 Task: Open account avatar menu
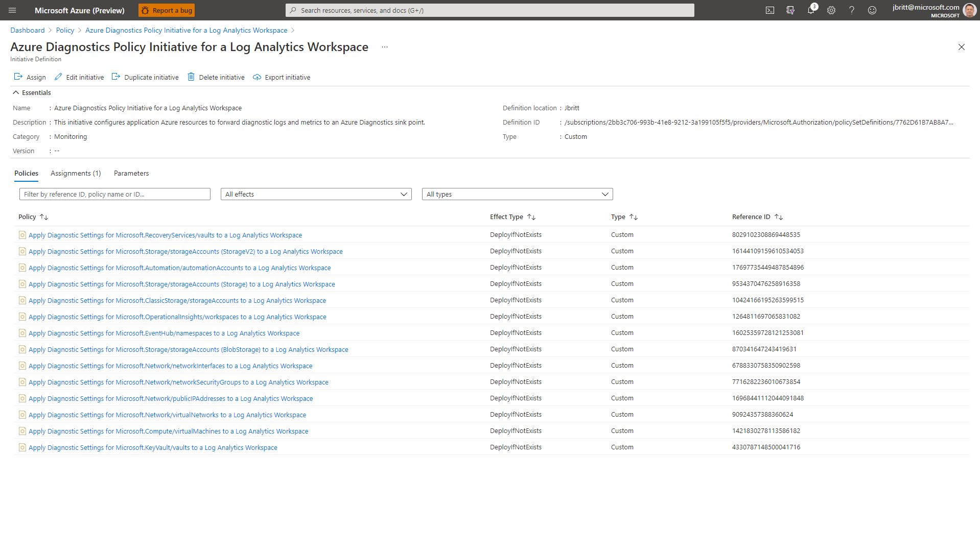(x=969, y=10)
